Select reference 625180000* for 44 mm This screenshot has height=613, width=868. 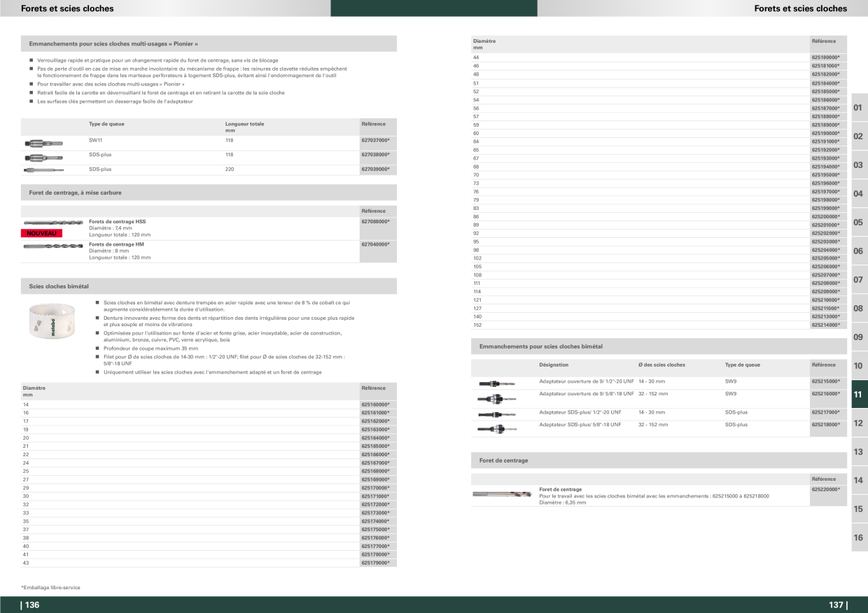coord(825,57)
